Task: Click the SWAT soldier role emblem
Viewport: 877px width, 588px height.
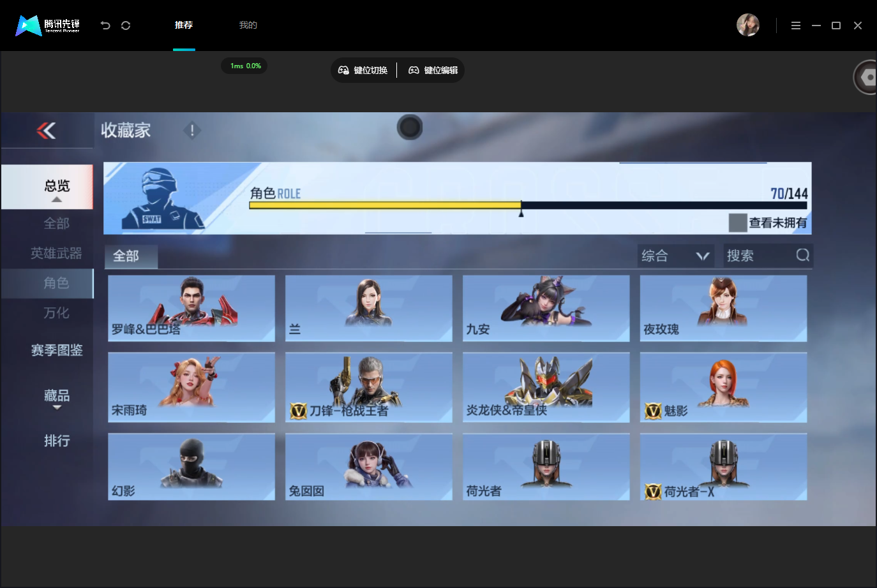Action: tap(163, 198)
